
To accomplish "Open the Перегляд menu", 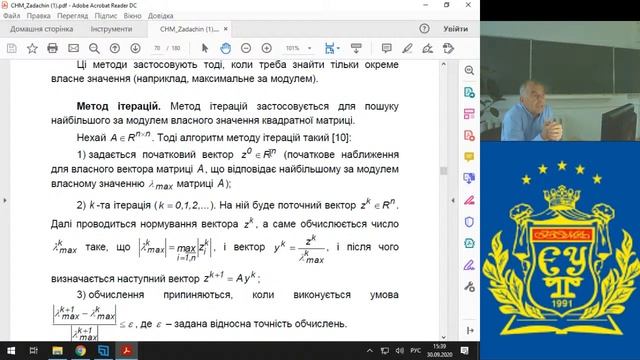I will coord(72,16).
